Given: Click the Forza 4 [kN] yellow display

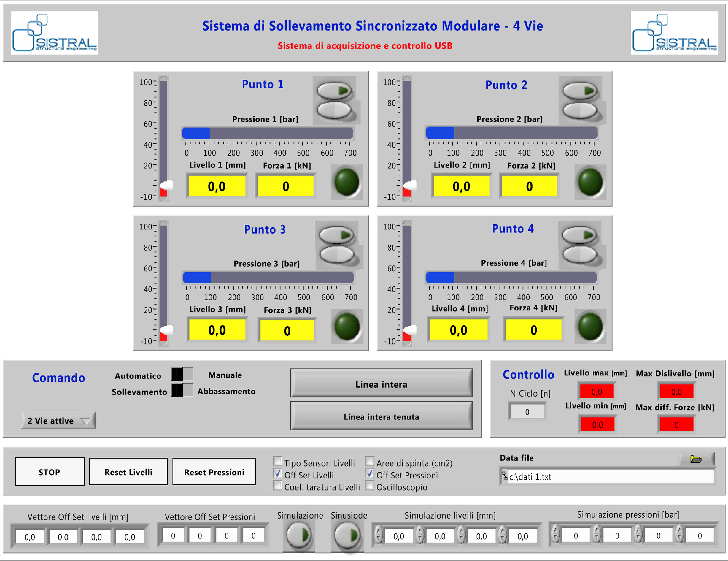Looking at the screenshot, I should click(x=533, y=329).
